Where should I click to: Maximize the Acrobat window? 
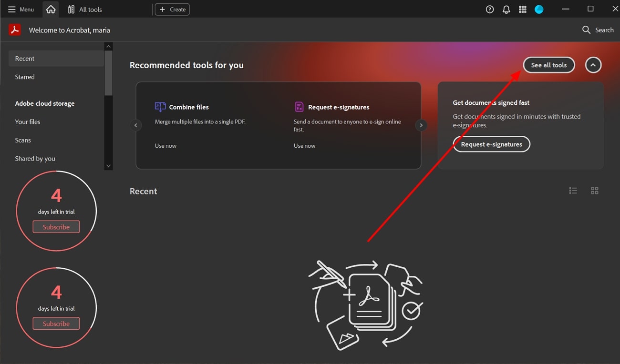pos(590,9)
